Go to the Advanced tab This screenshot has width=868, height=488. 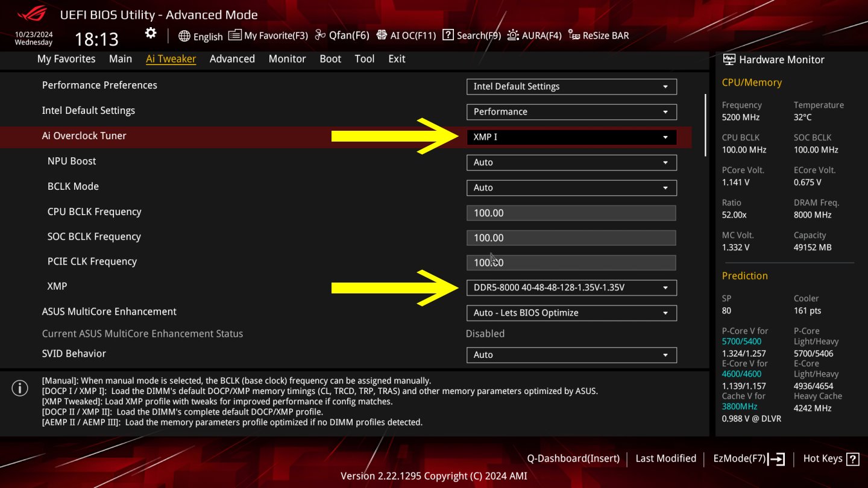232,59
